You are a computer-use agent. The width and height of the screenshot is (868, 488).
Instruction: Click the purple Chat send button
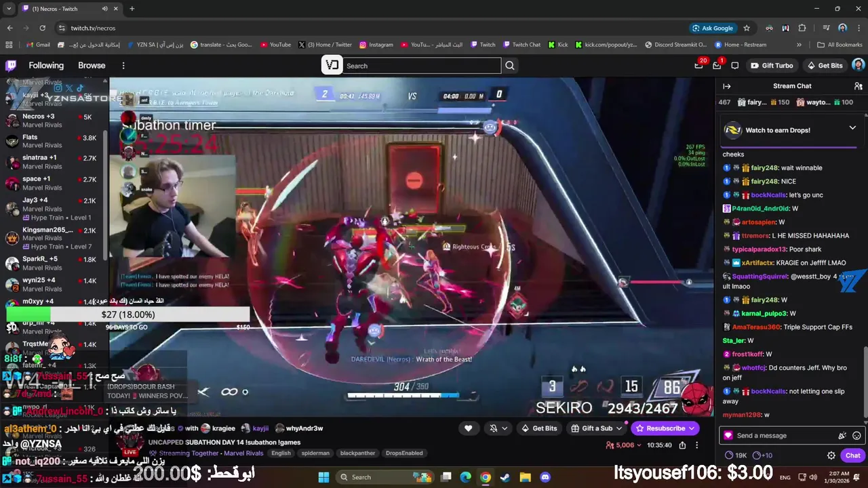point(852,455)
